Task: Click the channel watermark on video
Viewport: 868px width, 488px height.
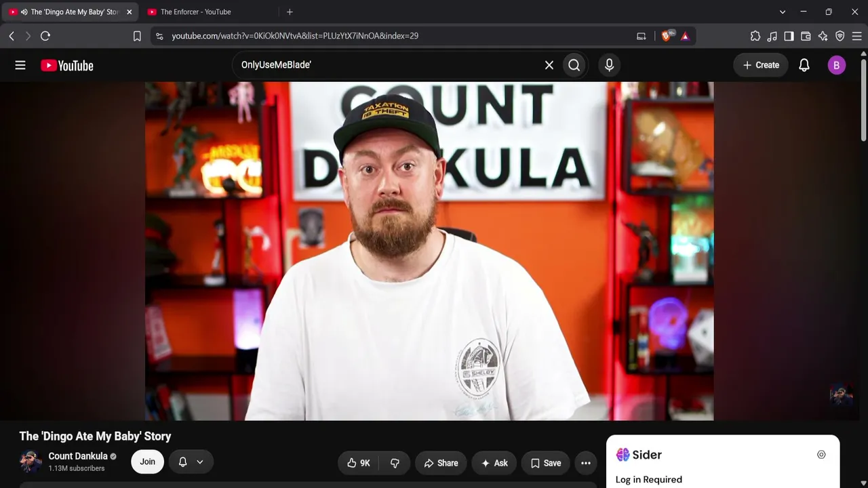Action: click(841, 395)
